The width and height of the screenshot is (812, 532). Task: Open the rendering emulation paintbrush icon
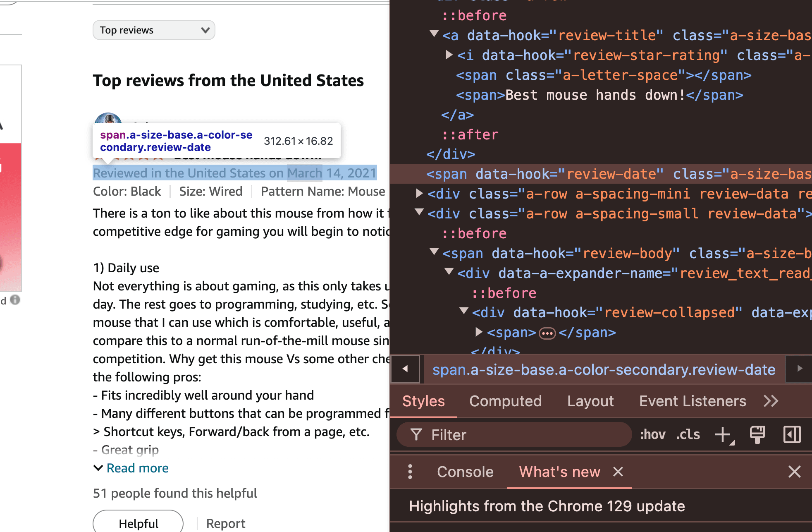757,435
